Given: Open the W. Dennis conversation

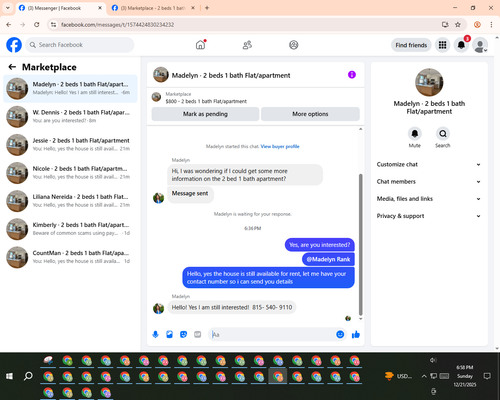Looking at the screenshot, I should tap(70, 116).
